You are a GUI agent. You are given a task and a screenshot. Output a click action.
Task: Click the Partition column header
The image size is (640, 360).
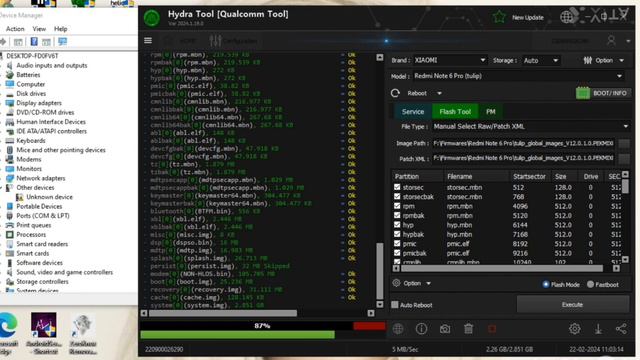coord(418,176)
